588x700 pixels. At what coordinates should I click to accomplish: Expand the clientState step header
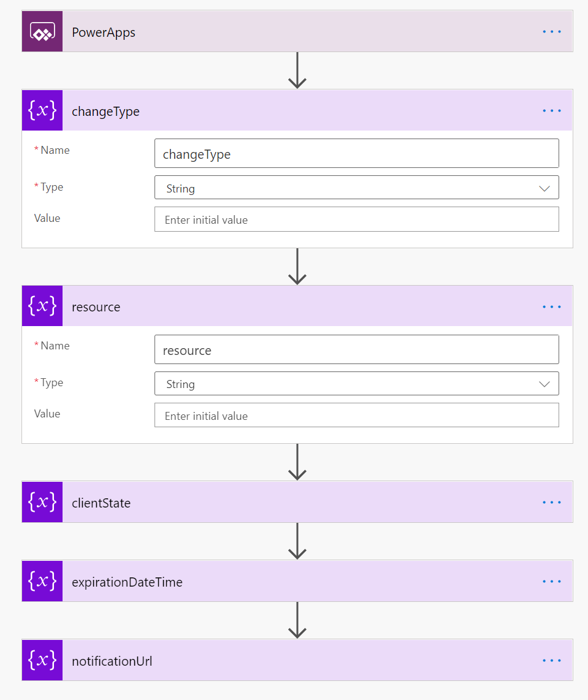tap(297, 502)
